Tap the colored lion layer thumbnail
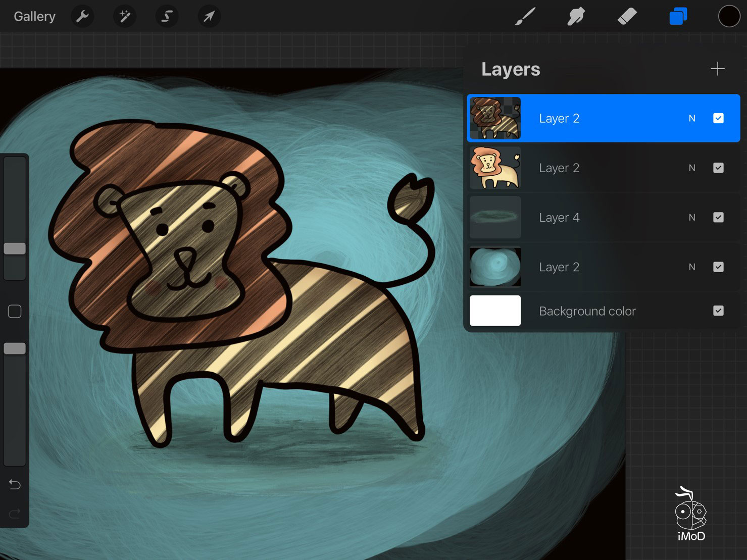The height and width of the screenshot is (560, 747). 495,168
